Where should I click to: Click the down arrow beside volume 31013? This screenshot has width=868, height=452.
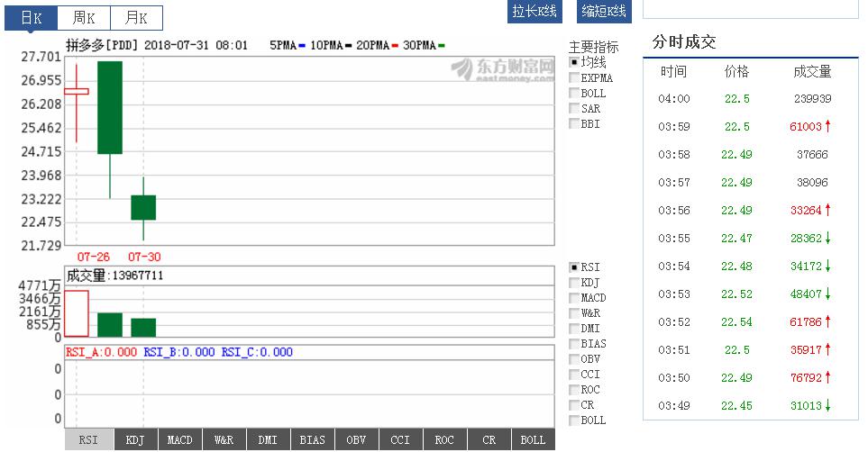click(827, 405)
